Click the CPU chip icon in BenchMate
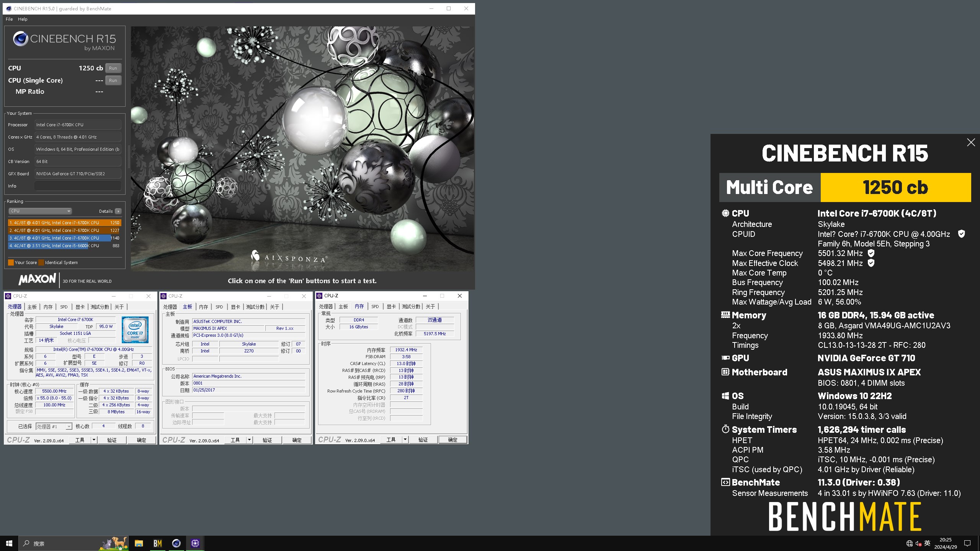 click(x=725, y=214)
